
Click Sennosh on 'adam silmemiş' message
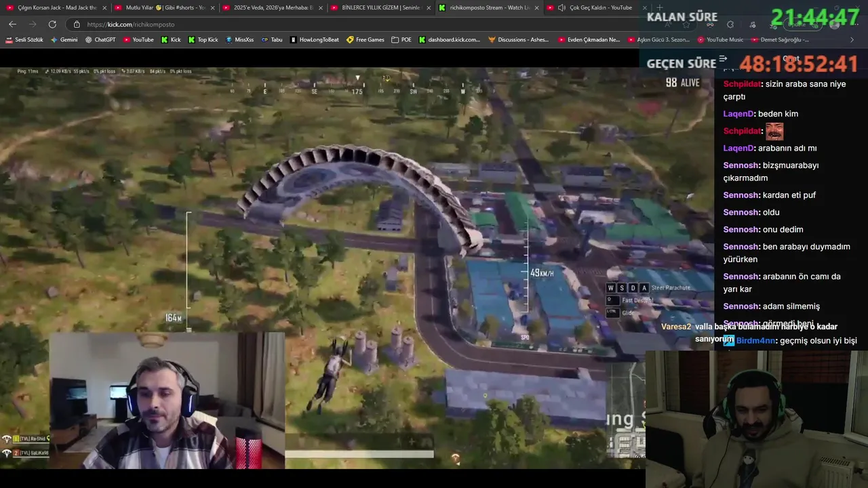(x=741, y=306)
